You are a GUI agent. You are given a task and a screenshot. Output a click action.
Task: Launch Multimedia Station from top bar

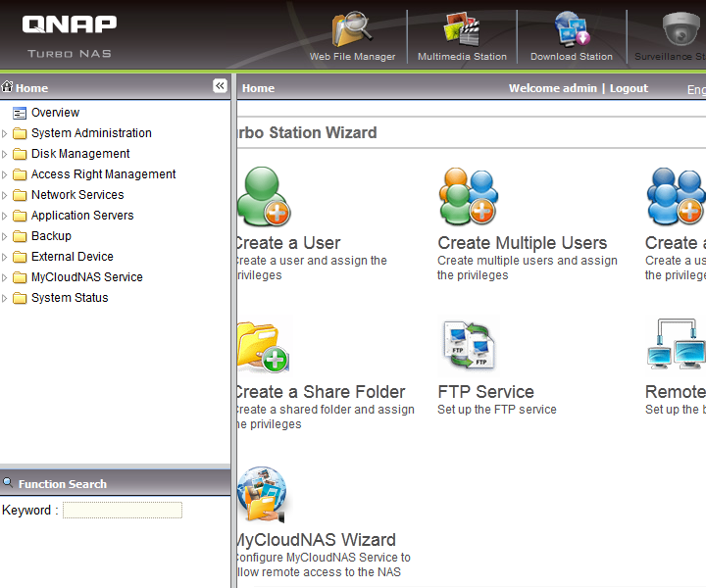coord(462,31)
